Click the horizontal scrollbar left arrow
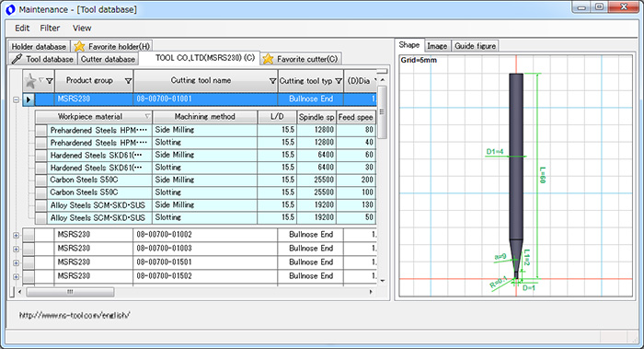The height and width of the screenshot is (349, 644). pos(20,292)
